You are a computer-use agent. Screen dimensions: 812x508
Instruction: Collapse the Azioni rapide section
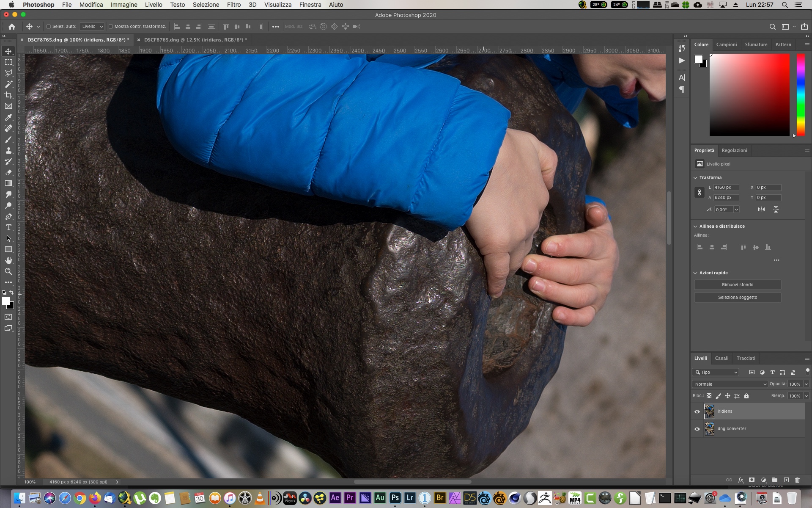(x=696, y=273)
